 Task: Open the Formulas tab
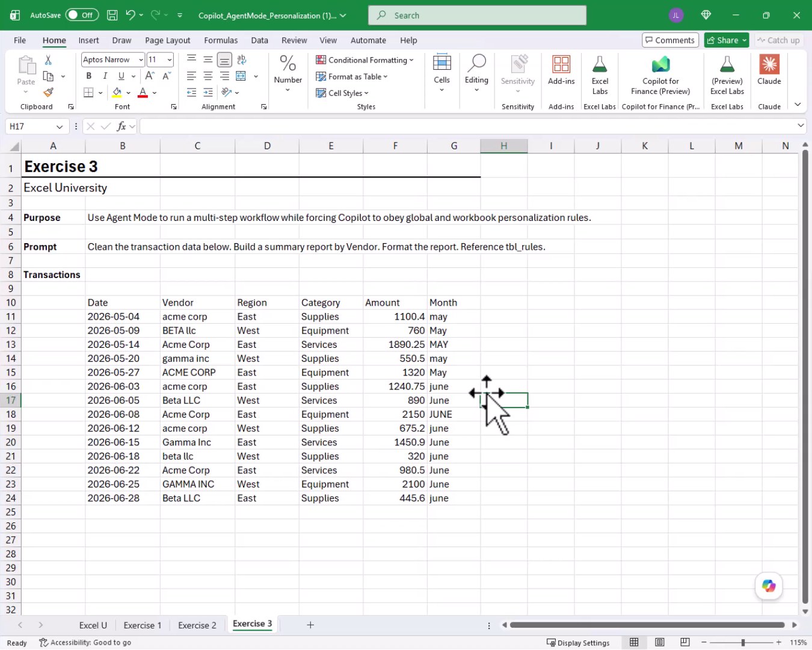click(x=221, y=40)
